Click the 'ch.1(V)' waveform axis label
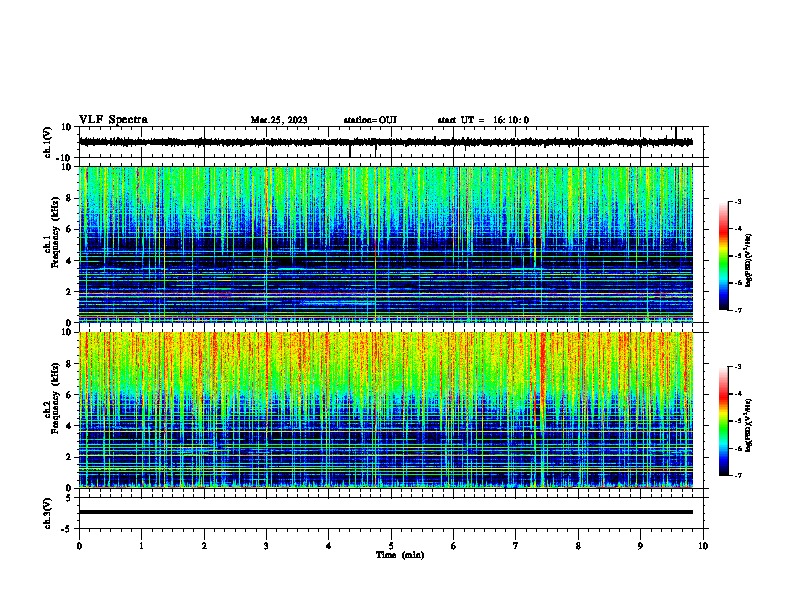Screen dimensions: 792x612 tap(48, 142)
